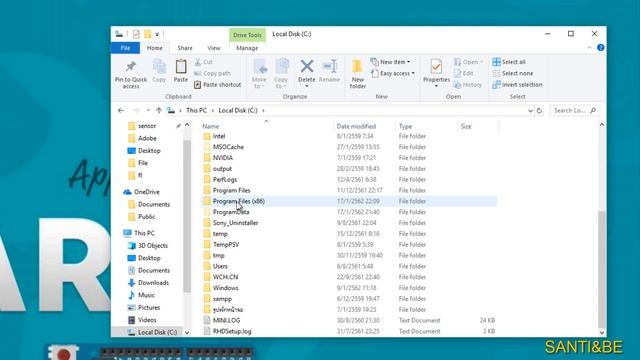Click the Cut scissors icon
The width and height of the screenshot is (640, 360).
198,62
